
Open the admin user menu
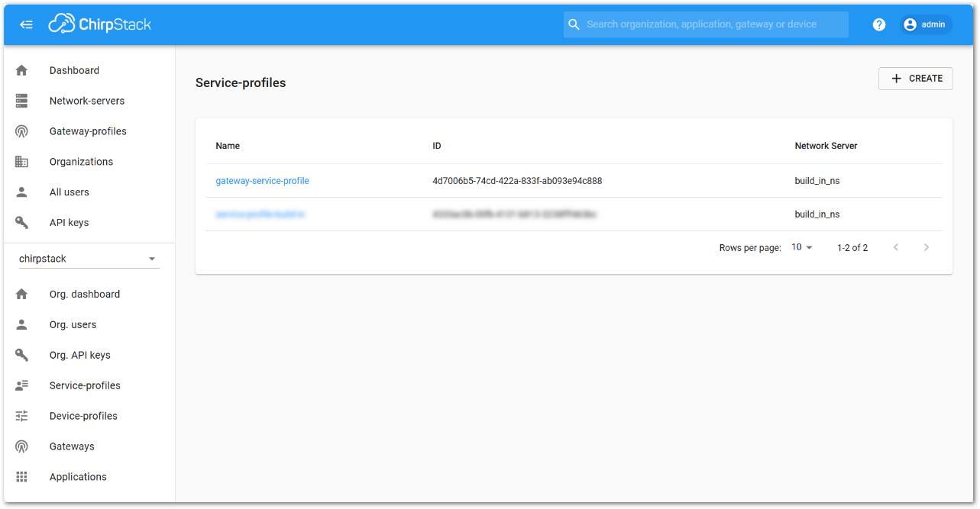[x=926, y=24]
